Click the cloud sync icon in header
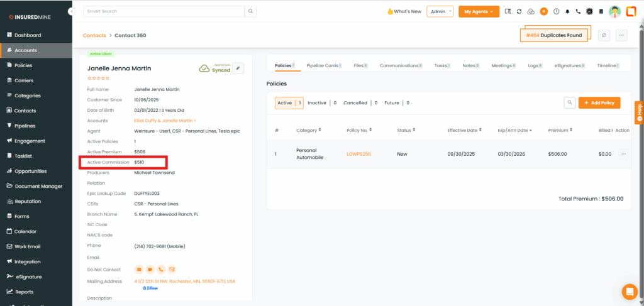Screen dimensions: 644x306 click(x=531, y=11)
